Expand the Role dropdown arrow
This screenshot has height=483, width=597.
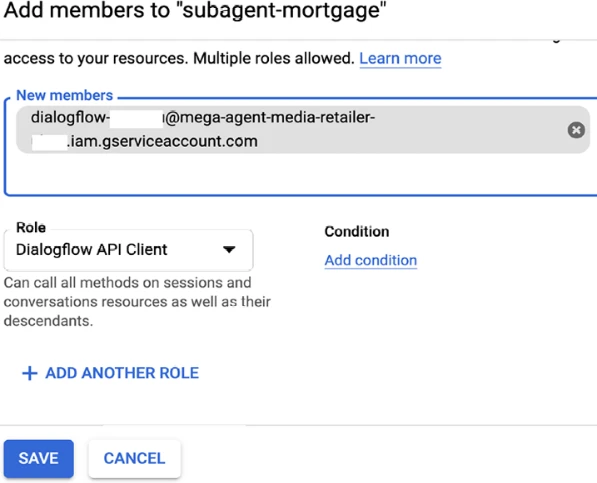(x=229, y=250)
